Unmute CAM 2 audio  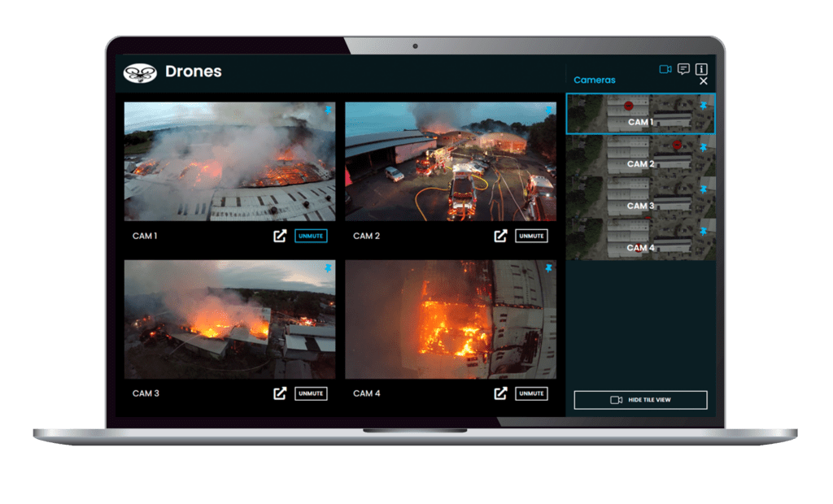coord(531,236)
